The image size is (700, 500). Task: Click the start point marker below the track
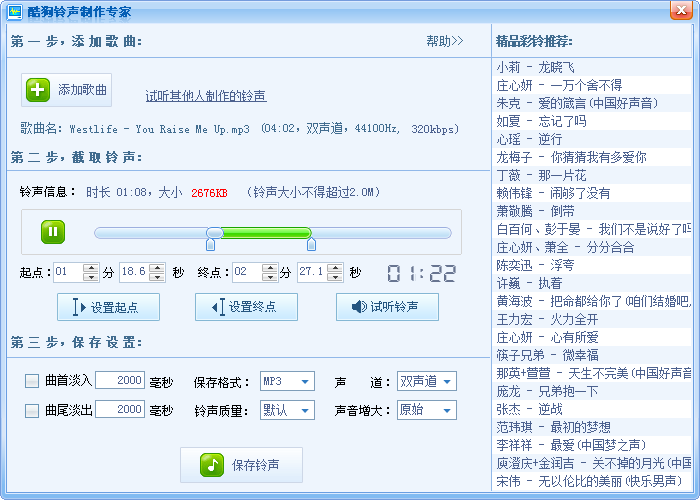coord(210,244)
